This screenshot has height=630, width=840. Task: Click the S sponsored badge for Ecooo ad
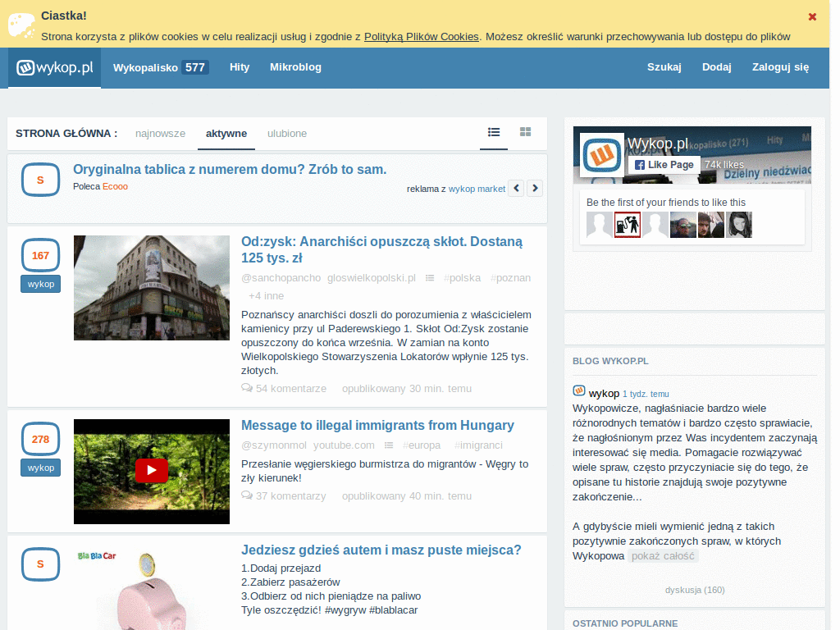(x=40, y=180)
